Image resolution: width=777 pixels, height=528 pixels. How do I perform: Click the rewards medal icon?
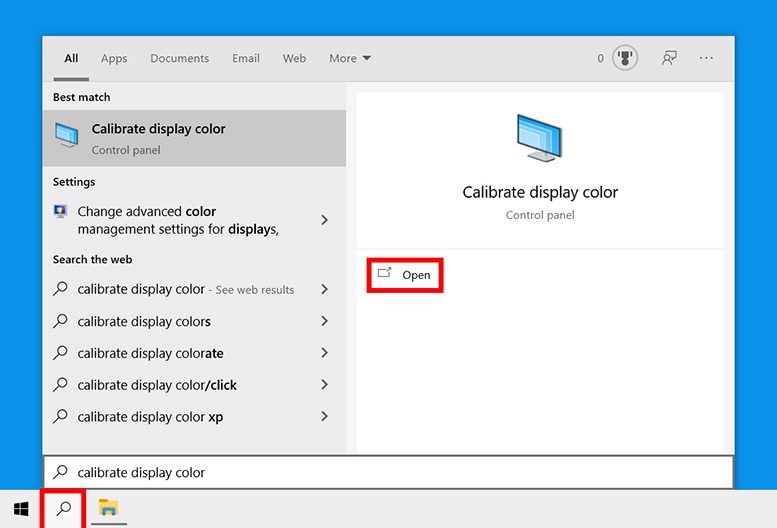pyautogui.click(x=626, y=58)
